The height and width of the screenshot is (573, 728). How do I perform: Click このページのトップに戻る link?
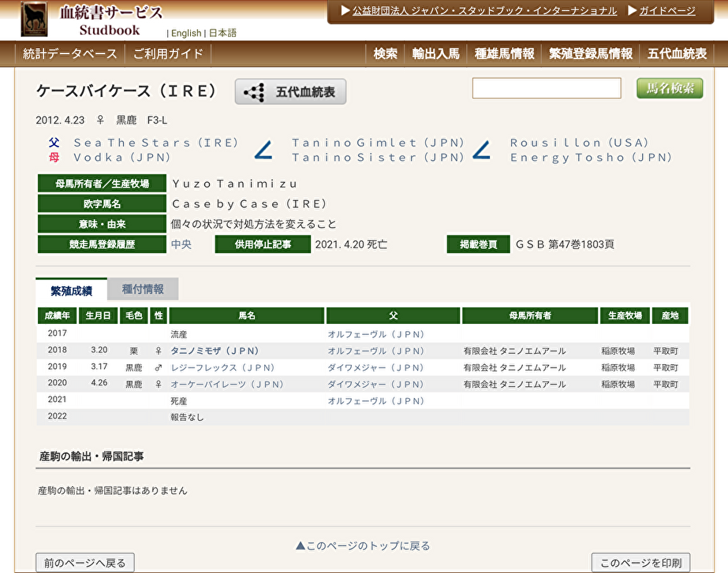363,545
